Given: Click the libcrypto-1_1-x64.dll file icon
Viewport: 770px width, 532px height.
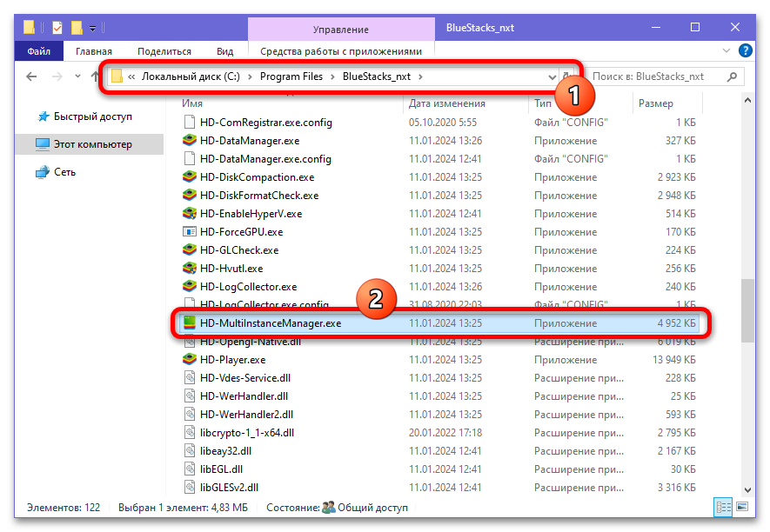Looking at the screenshot, I should [190, 432].
